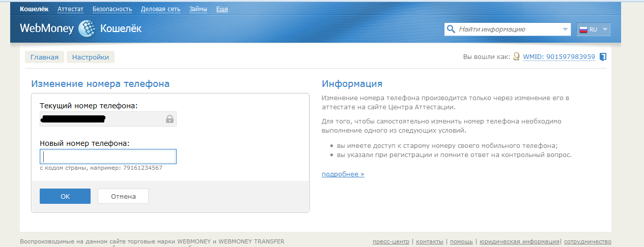The image size is (644, 247).
Task: Open the пресс-центр footer link
Action: pos(391,241)
